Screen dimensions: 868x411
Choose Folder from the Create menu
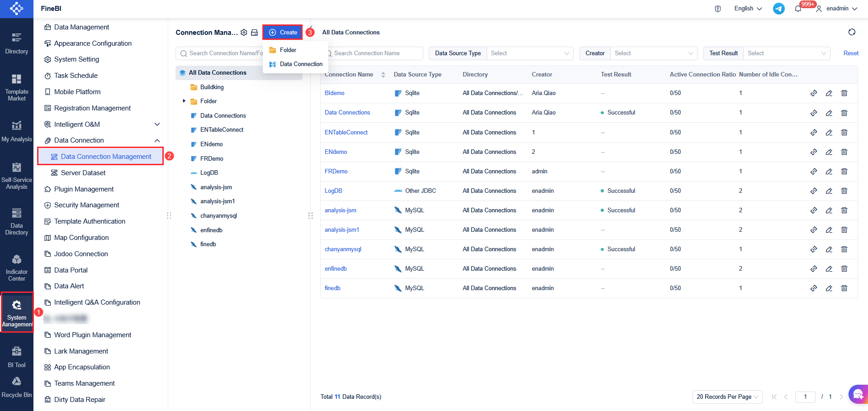tap(295, 50)
